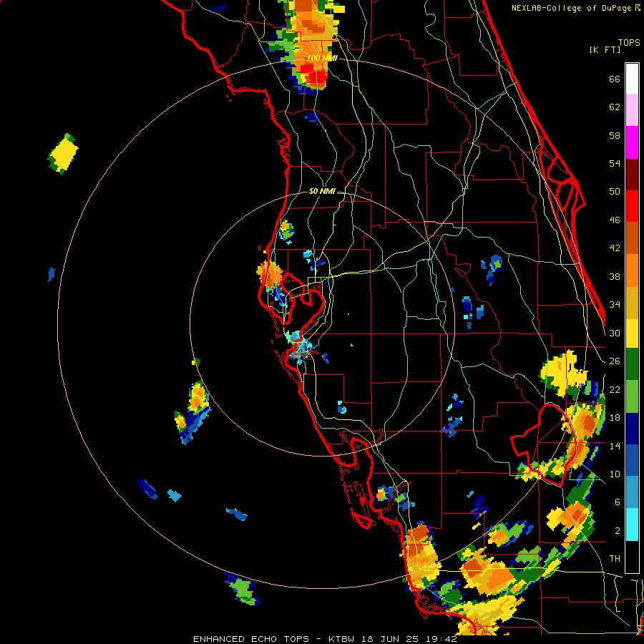This screenshot has height=644, width=644.
Task: Click the [K FT] units label
Action: (605, 50)
